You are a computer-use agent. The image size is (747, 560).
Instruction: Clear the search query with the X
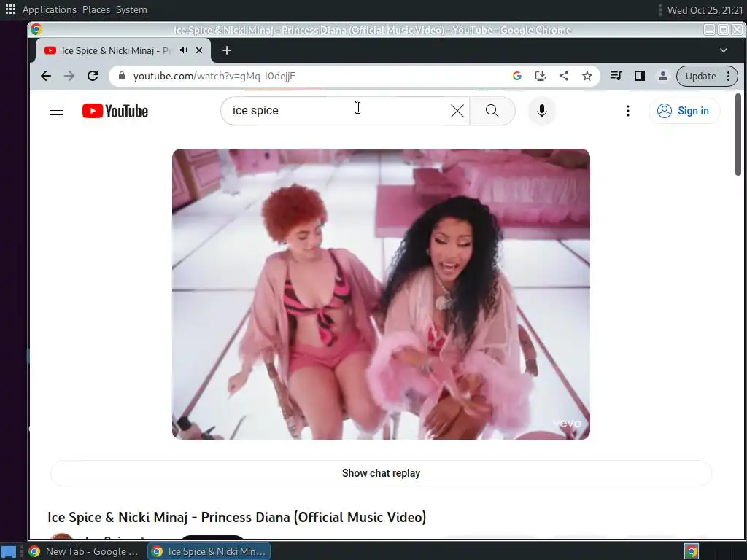click(x=457, y=111)
